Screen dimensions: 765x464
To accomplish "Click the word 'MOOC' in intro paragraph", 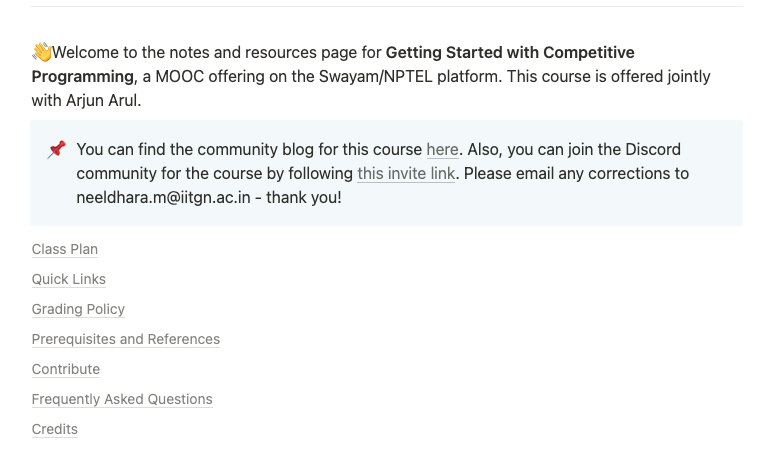I will 180,77.
